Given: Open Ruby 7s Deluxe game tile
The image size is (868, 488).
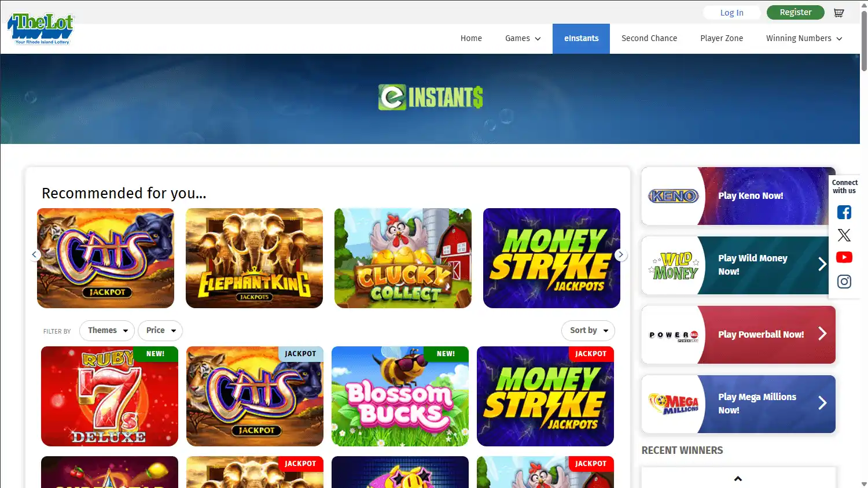Looking at the screenshot, I should 109,396.
